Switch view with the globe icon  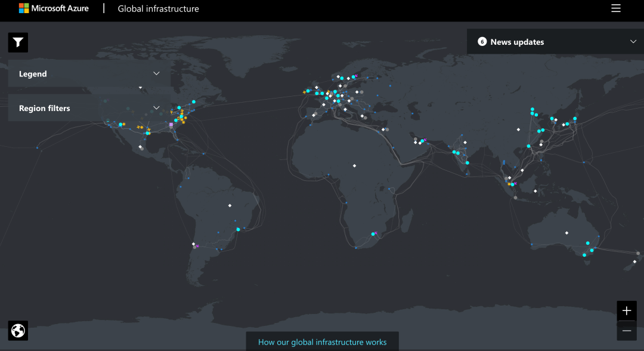coord(18,331)
